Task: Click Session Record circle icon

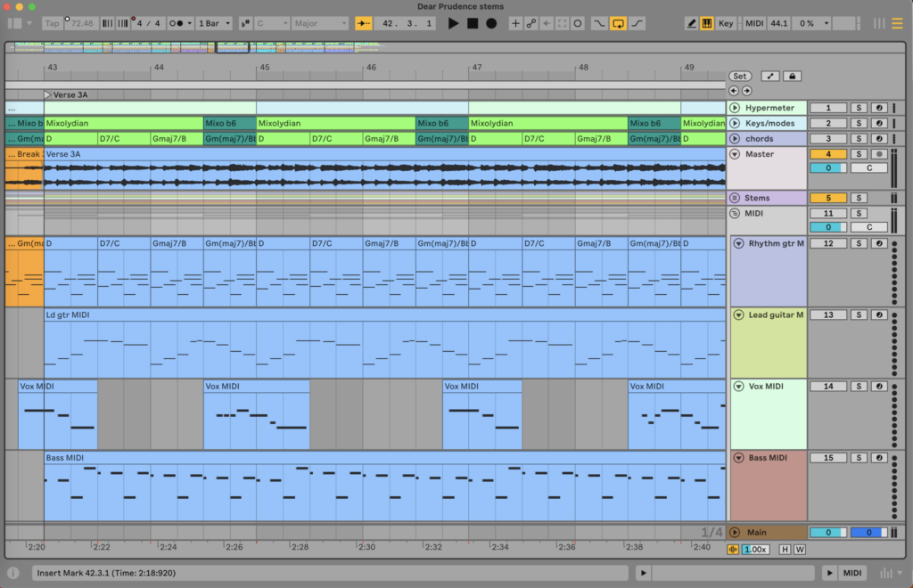Action: [x=578, y=23]
